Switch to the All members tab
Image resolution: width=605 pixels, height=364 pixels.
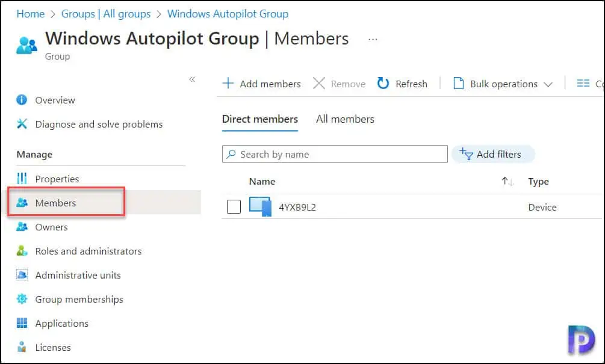point(345,119)
